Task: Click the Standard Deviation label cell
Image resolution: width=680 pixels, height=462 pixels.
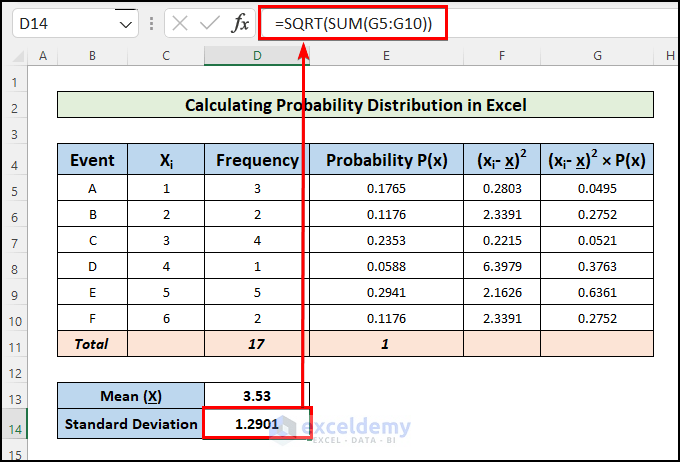Action: pos(131,423)
